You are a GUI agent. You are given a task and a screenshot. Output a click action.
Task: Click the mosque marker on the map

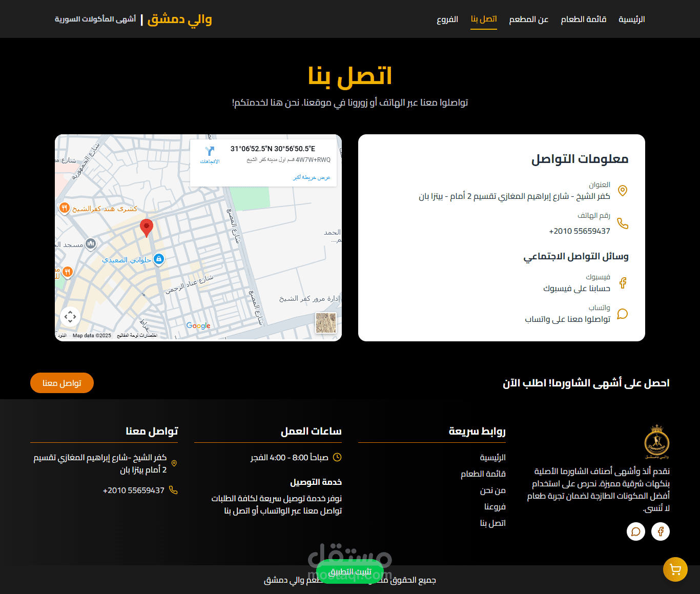coord(91,244)
